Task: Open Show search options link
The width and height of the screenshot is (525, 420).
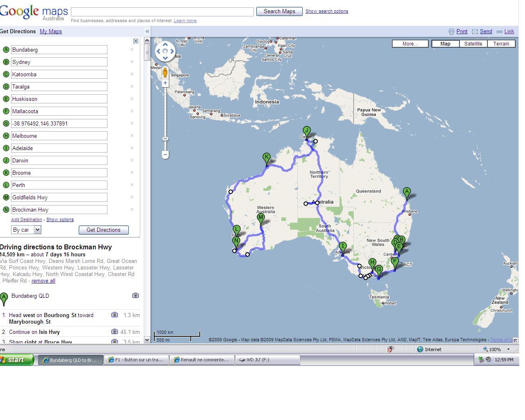Action: (327, 11)
